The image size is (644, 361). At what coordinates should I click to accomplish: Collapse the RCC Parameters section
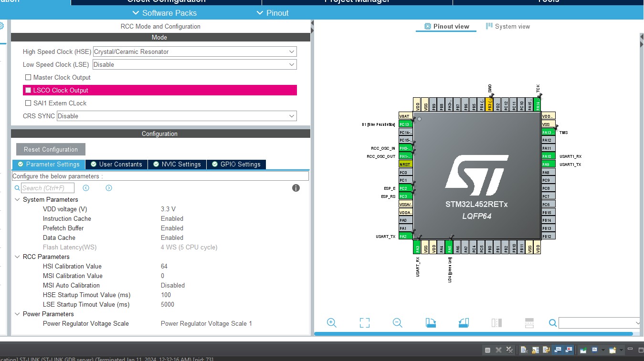click(17, 257)
